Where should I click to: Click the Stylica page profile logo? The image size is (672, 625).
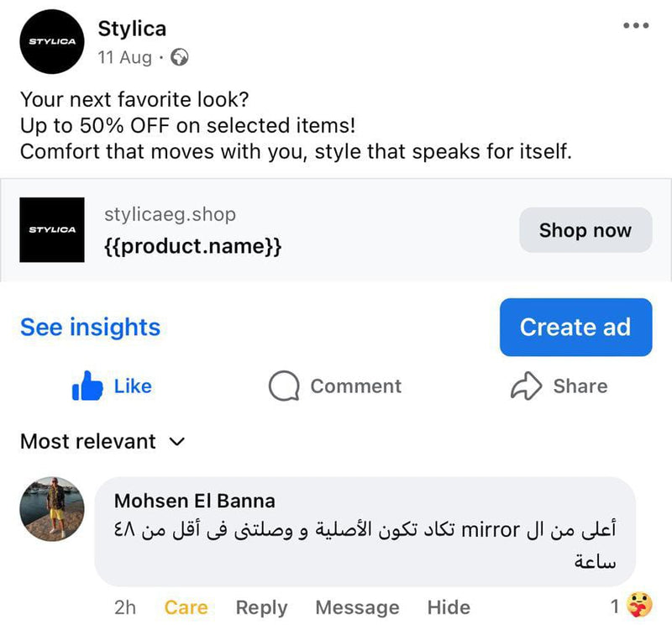click(52, 42)
